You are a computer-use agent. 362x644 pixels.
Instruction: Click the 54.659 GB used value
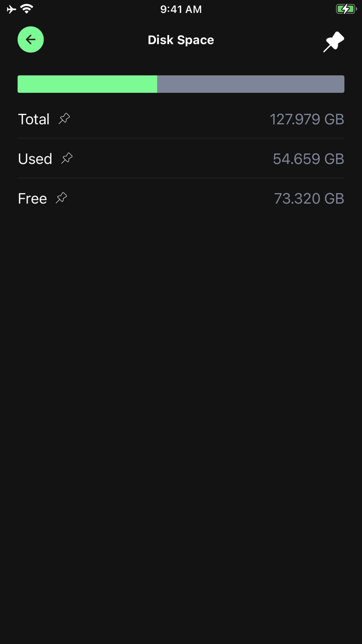coord(308,159)
